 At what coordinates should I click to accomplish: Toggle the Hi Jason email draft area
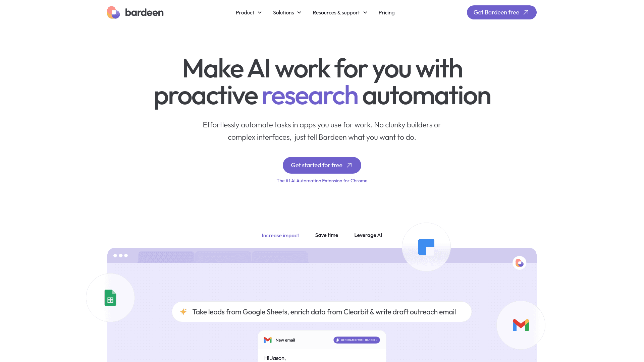pyautogui.click(x=275, y=358)
